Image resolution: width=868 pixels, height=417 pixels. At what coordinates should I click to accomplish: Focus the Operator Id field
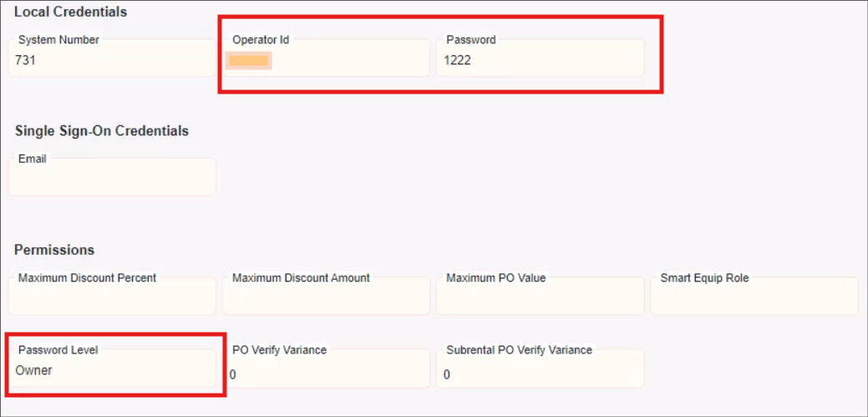(x=326, y=58)
